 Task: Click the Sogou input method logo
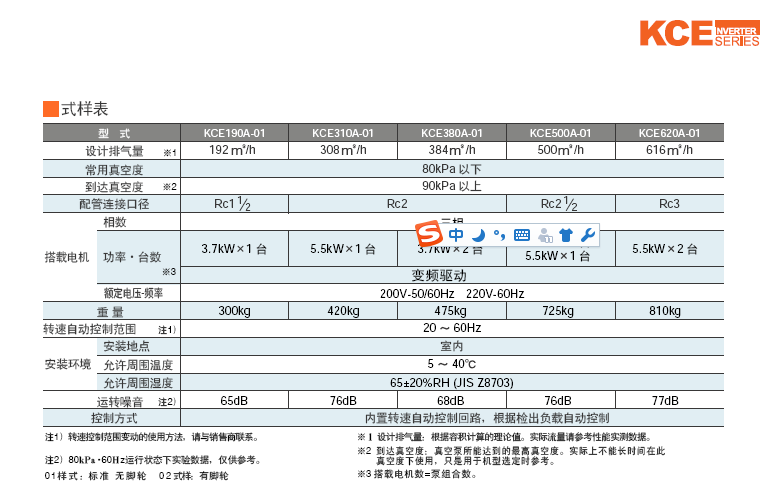pos(430,236)
